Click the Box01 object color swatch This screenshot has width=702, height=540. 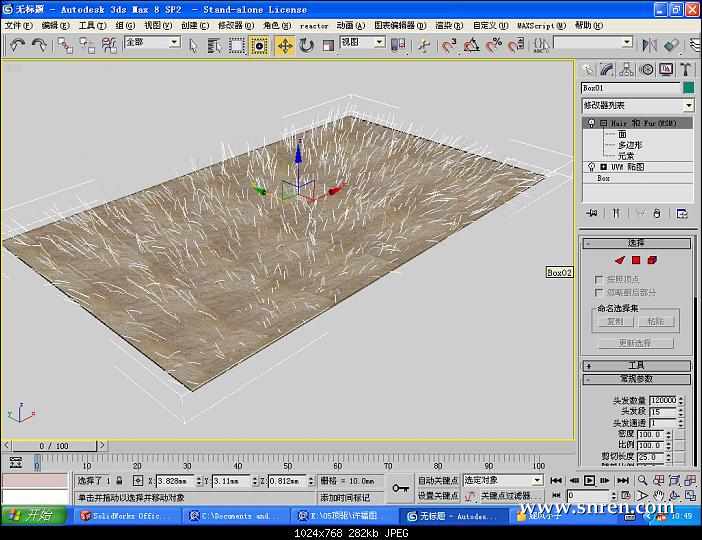pos(688,88)
